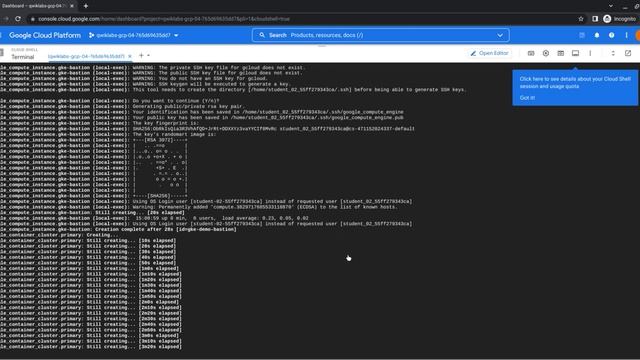Click the session information monitor icon
The height and width of the screenshot is (360, 640).
(575, 53)
